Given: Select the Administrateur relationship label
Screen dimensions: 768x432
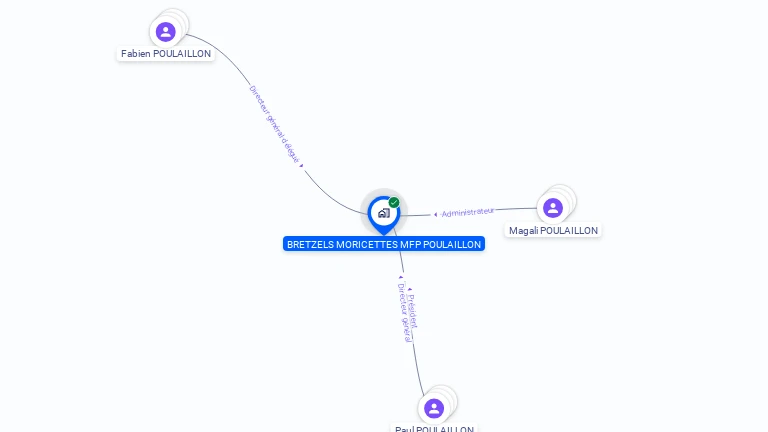Looking at the screenshot, I should [x=468, y=212].
